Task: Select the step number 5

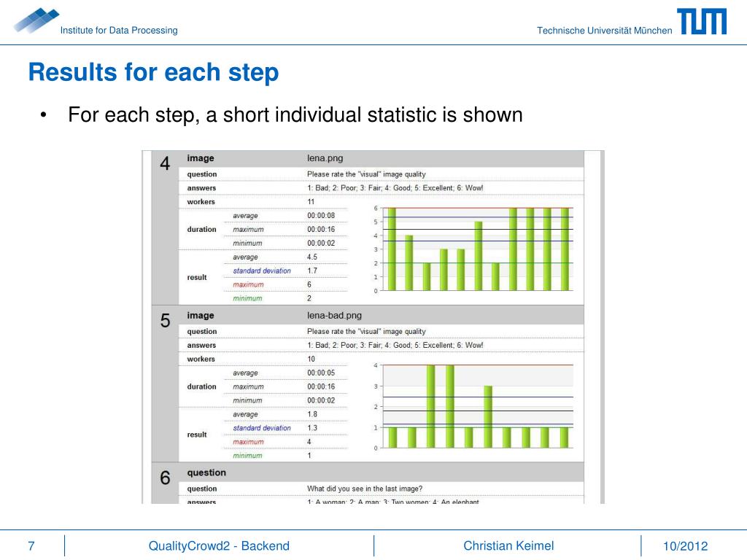Action: tap(165, 321)
